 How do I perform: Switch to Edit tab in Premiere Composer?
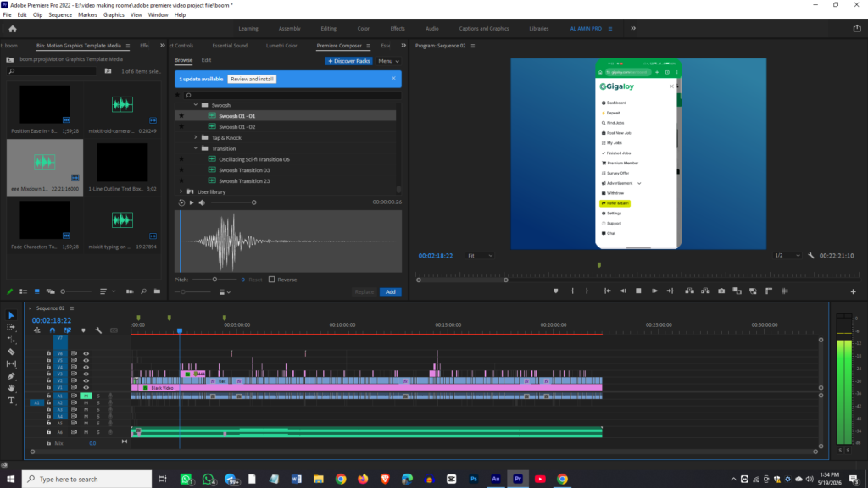[x=206, y=60]
